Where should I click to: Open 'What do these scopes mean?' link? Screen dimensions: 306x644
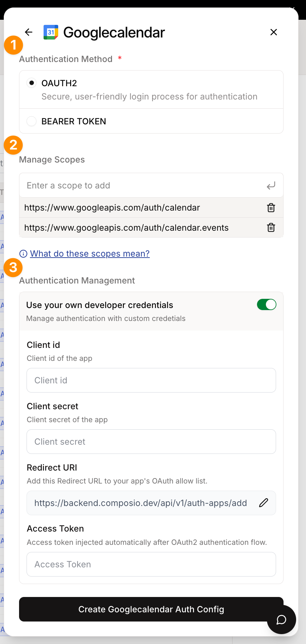click(x=90, y=254)
